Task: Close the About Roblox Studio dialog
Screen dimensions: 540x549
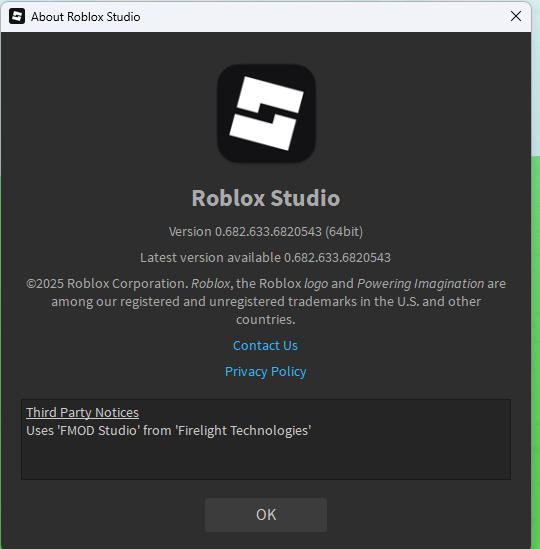Action: (516, 16)
